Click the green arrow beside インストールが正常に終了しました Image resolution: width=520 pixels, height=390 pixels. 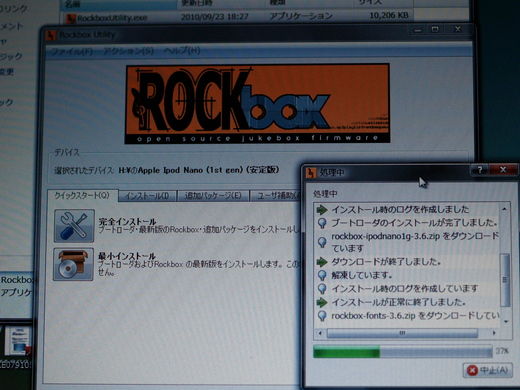(322, 302)
